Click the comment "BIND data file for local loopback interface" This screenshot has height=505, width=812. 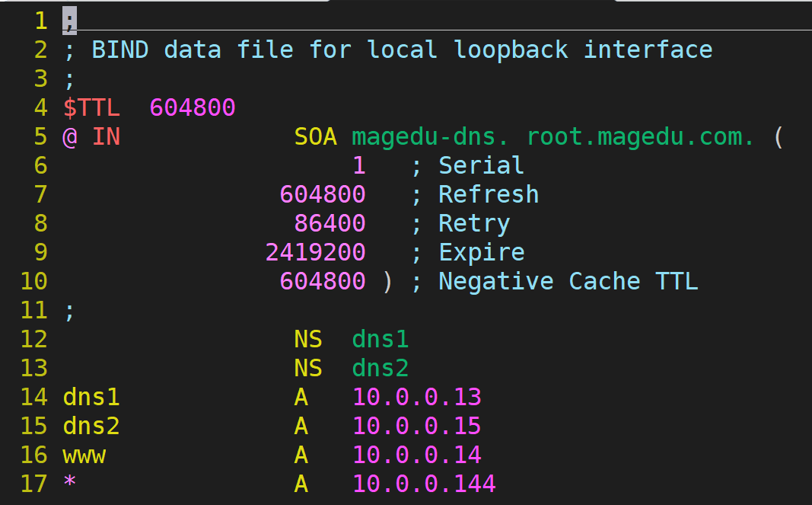click(402, 50)
